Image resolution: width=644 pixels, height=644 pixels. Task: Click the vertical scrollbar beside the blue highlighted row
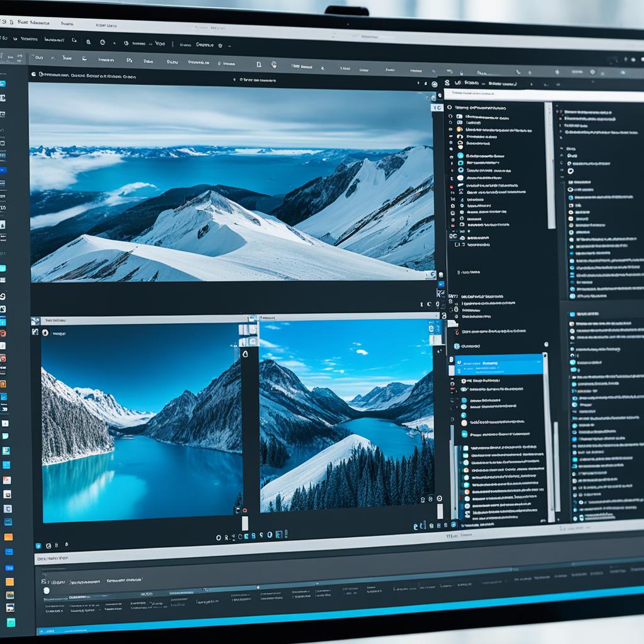click(548, 438)
